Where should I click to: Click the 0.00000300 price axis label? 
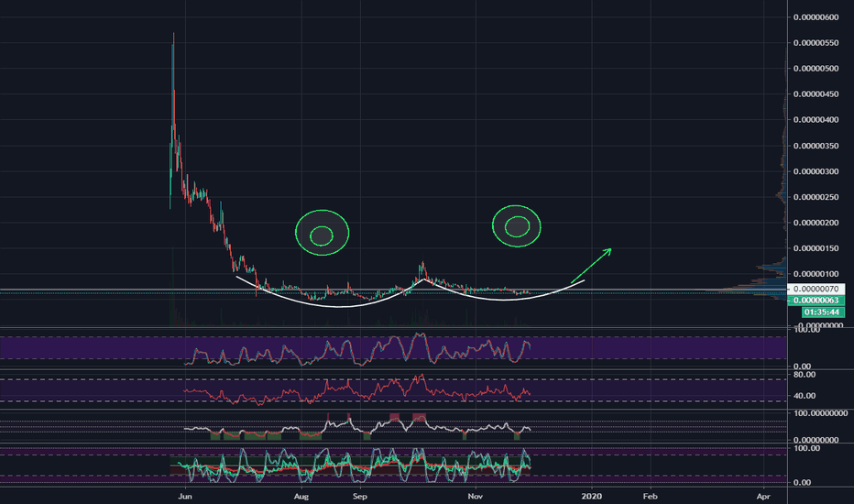pyautogui.click(x=816, y=171)
